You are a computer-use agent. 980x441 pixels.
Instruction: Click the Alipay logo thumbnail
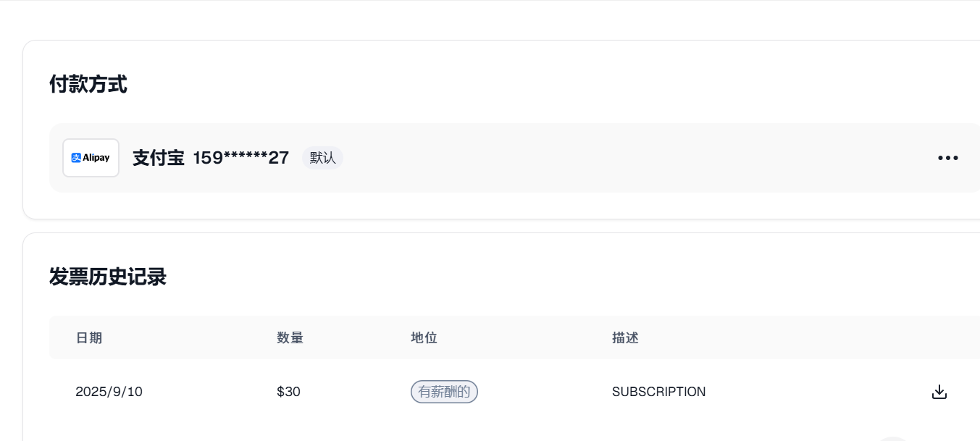[91, 158]
